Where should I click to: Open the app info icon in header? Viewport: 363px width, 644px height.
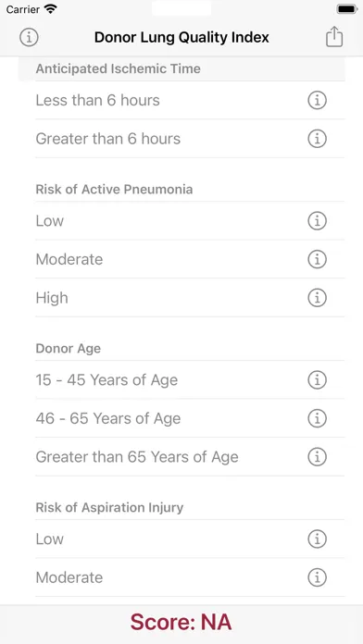pos(29,37)
